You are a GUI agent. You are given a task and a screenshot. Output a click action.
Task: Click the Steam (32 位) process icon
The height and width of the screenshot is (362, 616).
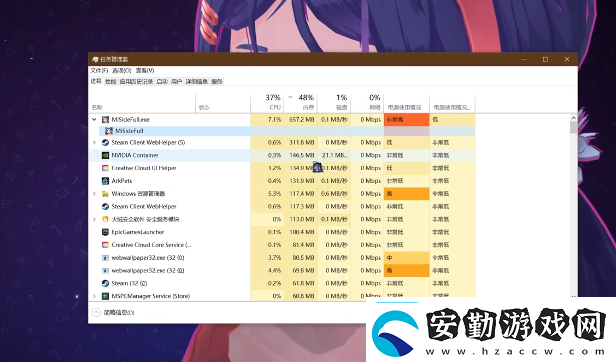click(x=105, y=283)
